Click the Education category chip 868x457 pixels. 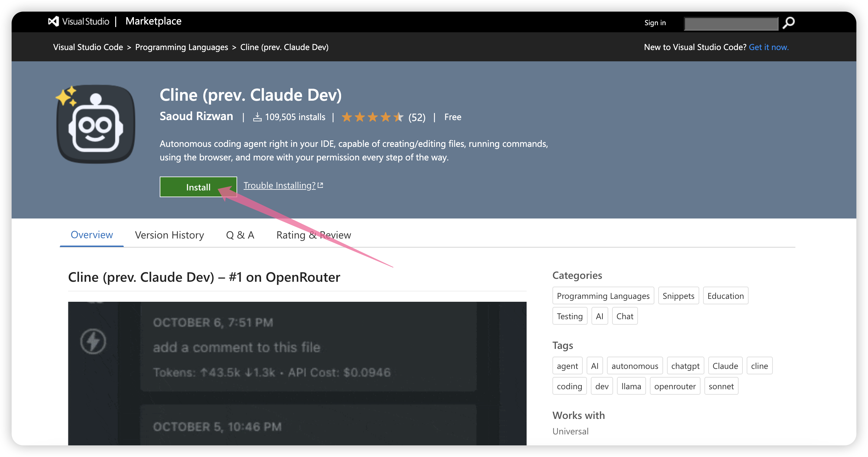tap(725, 296)
